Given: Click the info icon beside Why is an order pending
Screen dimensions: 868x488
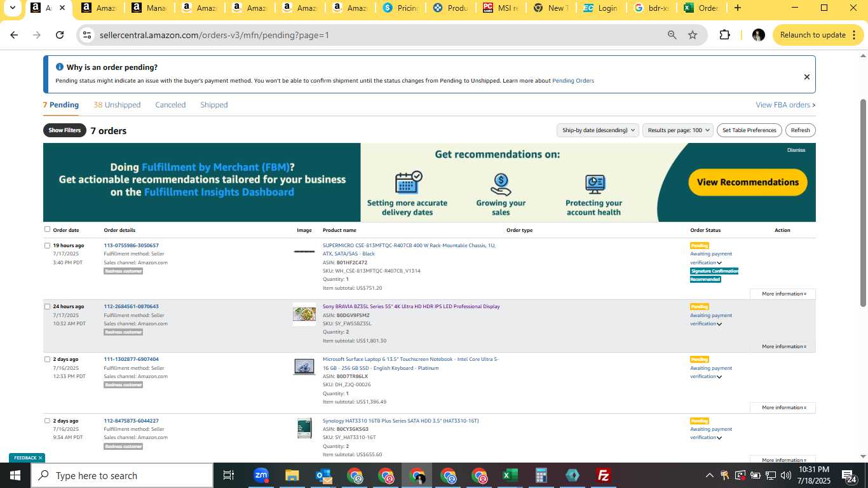Looking at the screenshot, I should tap(60, 67).
